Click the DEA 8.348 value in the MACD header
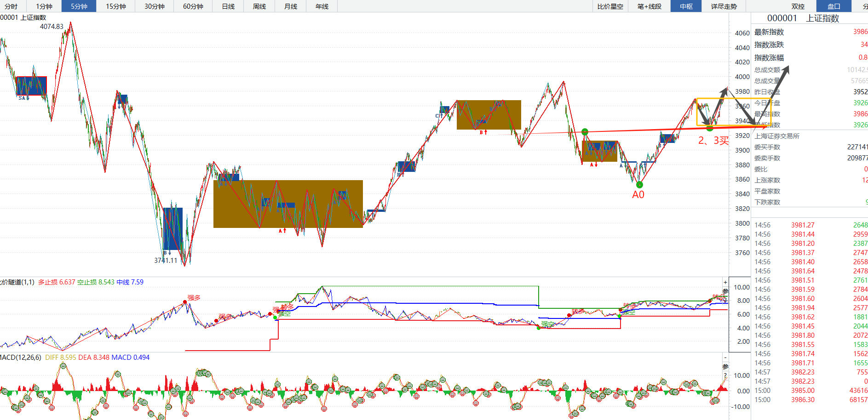This screenshot has height=420, width=868. click(x=94, y=358)
